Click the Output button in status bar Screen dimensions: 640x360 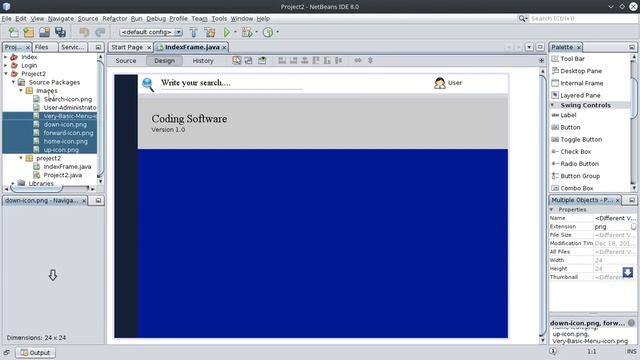point(36,353)
